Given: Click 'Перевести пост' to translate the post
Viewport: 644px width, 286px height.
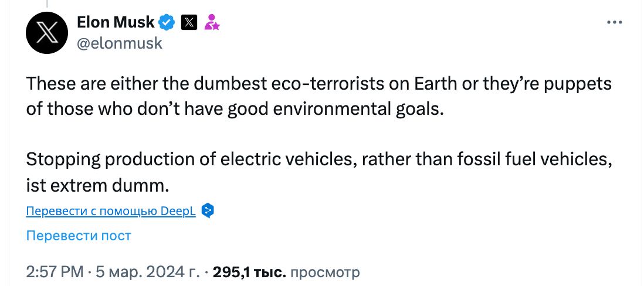Looking at the screenshot, I should 79,236.
